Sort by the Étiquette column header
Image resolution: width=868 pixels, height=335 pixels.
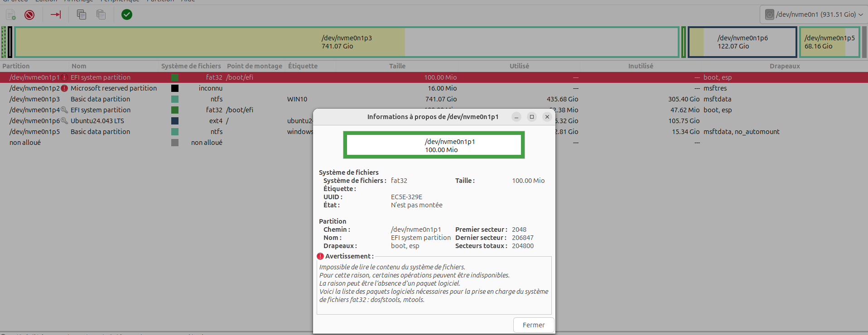(x=303, y=66)
